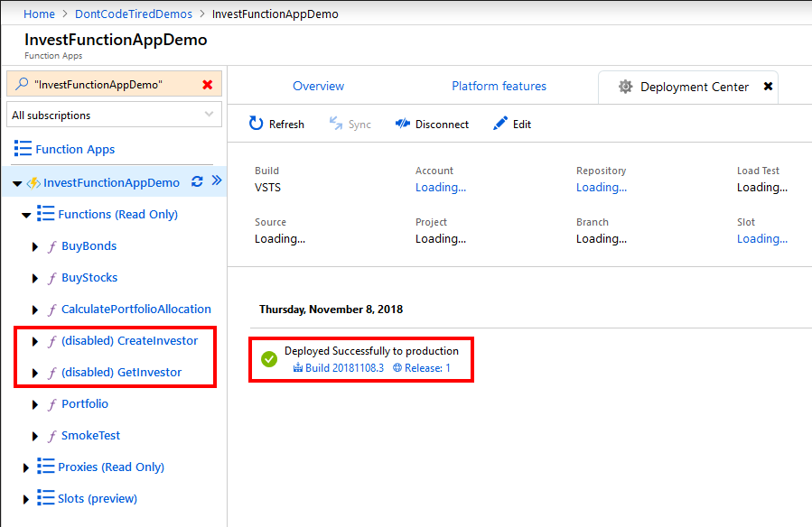Viewport: 812px width, 527px height.
Task: Clear the search with the red X icon
Action: click(205, 83)
